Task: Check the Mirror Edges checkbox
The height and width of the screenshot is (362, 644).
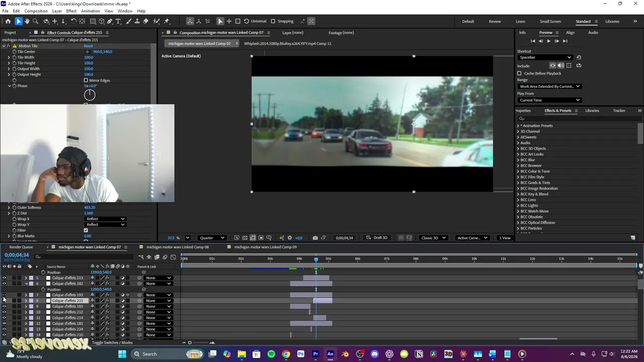Action: coord(86,80)
